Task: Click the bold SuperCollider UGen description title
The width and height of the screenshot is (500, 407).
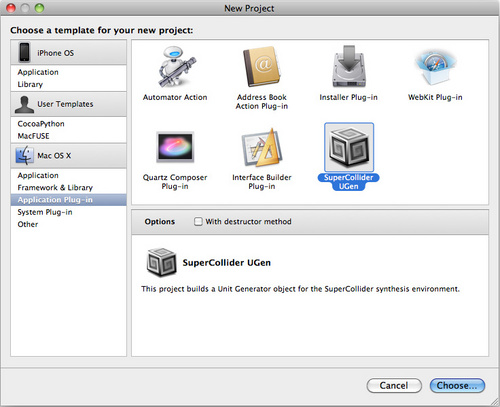Action: pos(227,263)
